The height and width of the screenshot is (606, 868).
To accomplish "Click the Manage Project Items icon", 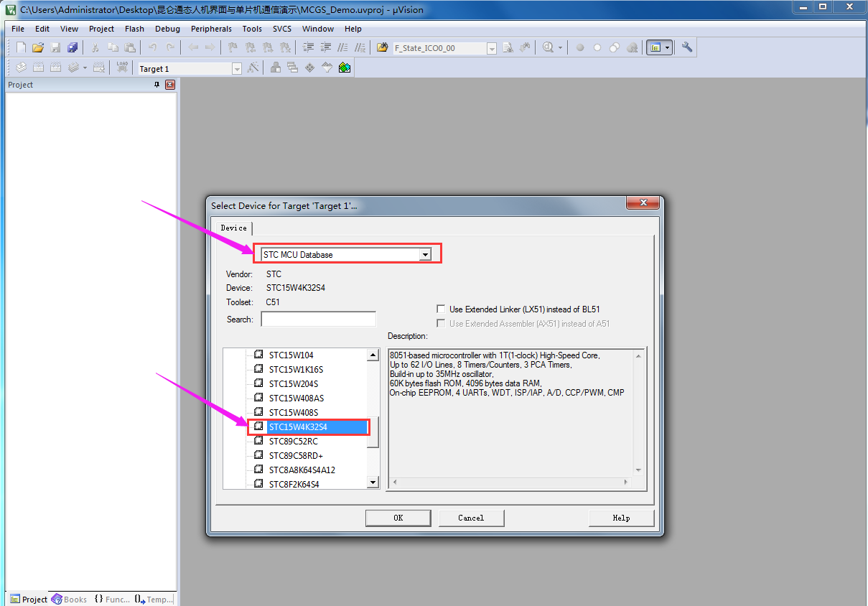I will click(x=275, y=67).
